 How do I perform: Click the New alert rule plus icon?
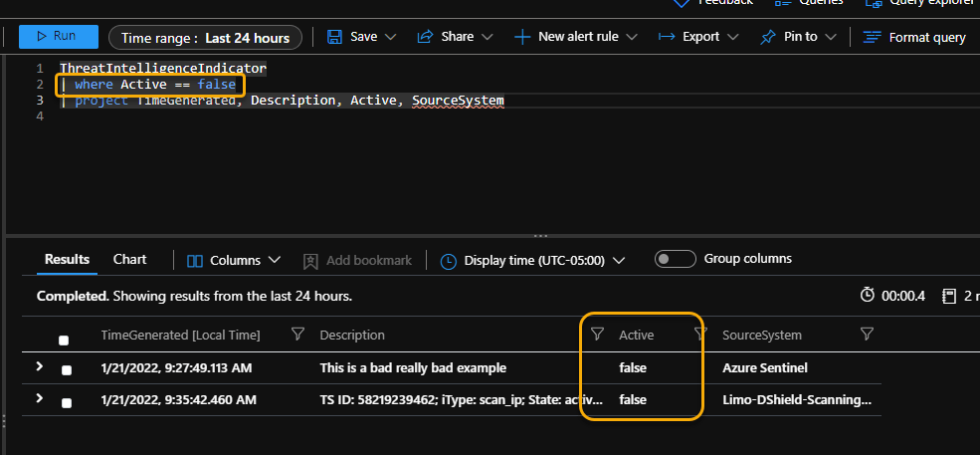click(522, 37)
